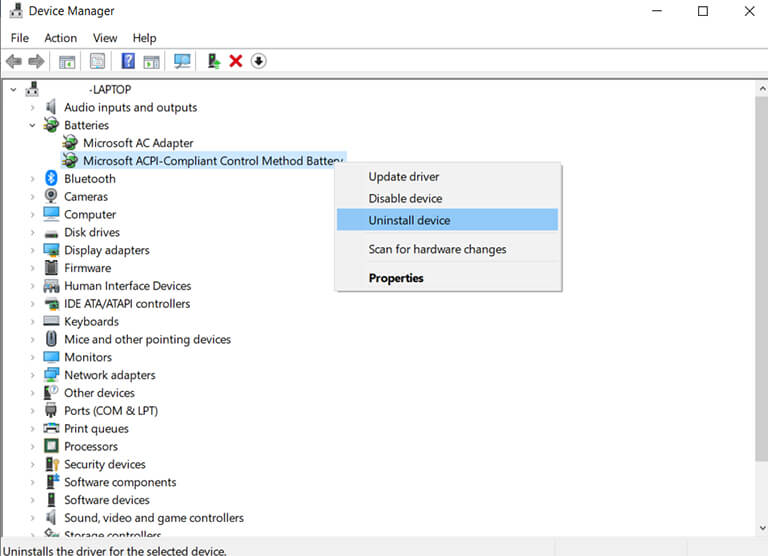Click the Display adapters icon
Screen dimensions: 768x556
pos(51,250)
